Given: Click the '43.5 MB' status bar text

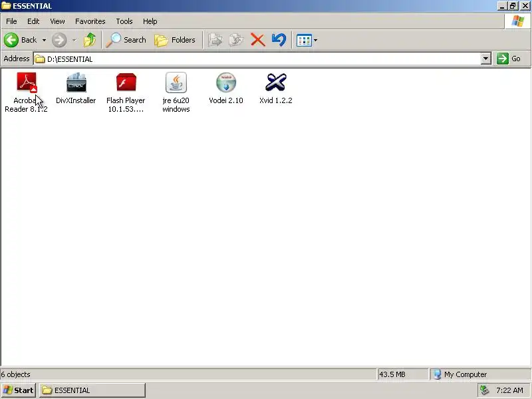Looking at the screenshot, I should pyautogui.click(x=392, y=374).
